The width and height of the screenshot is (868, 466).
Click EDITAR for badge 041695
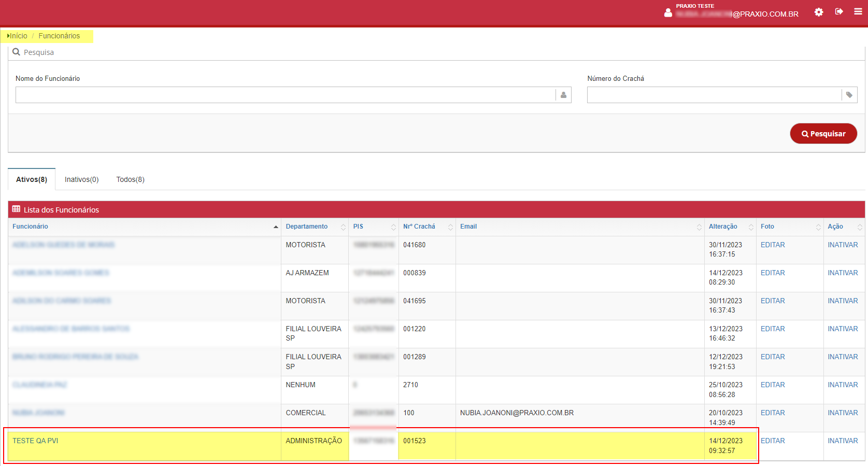point(773,301)
